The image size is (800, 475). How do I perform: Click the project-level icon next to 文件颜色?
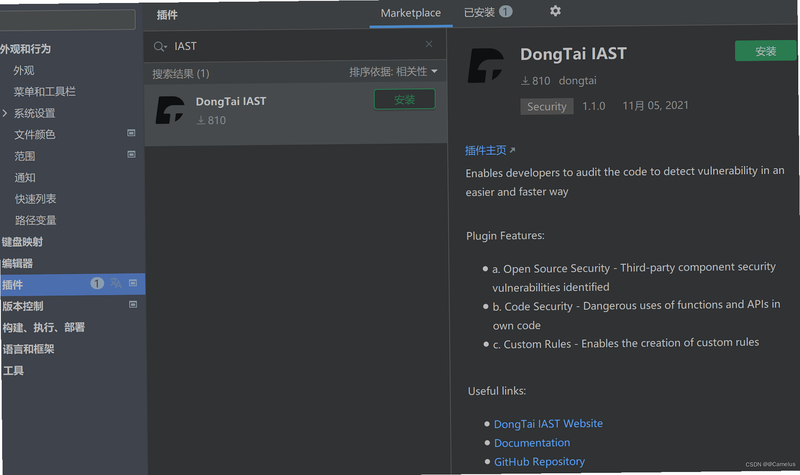(x=131, y=133)
